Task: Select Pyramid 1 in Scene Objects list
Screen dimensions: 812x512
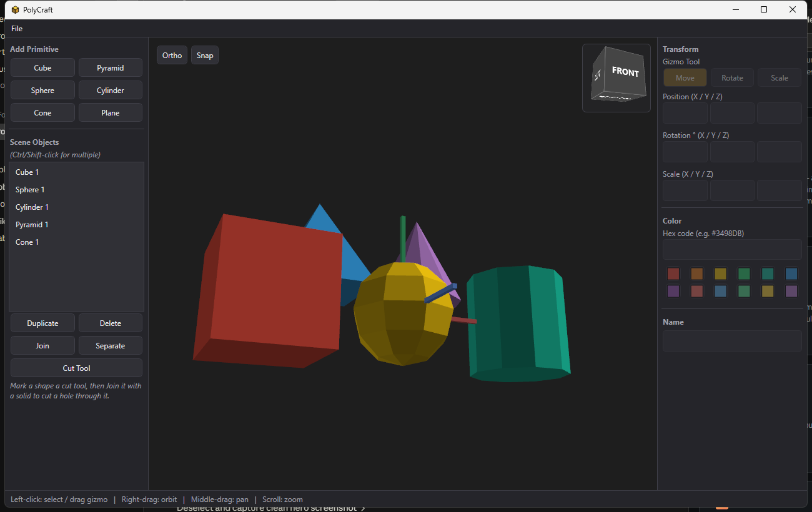Action: [76, 225]
